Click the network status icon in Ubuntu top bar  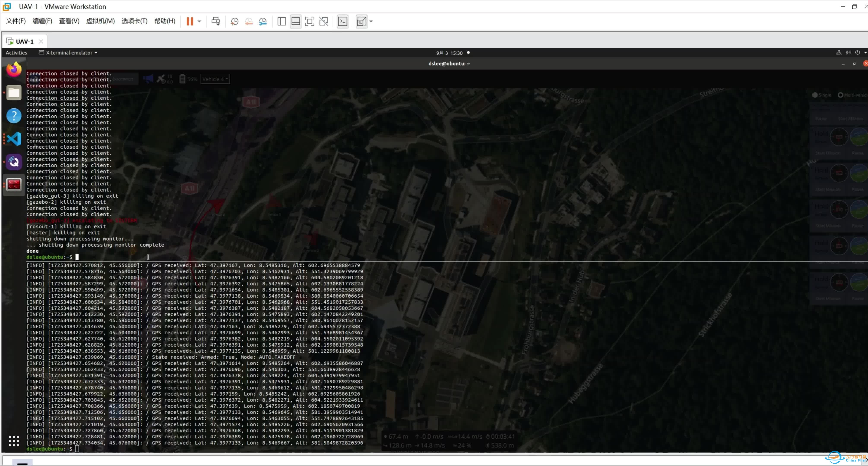839,52
